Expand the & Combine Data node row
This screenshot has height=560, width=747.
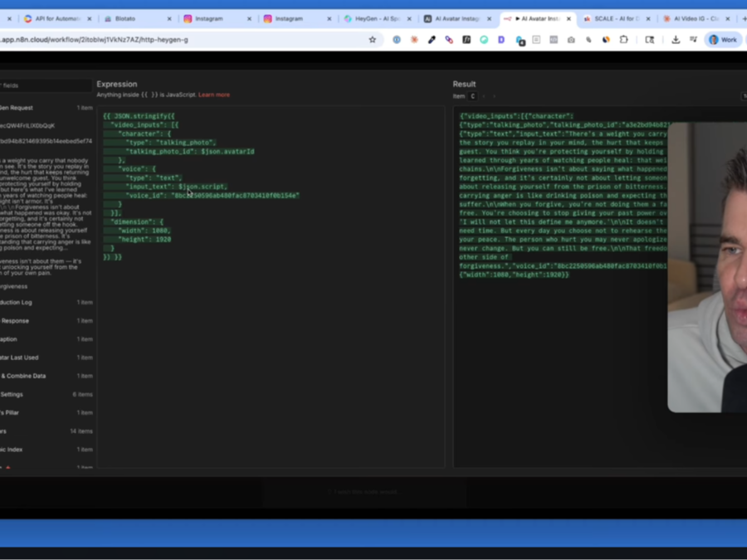click(46, 376)
